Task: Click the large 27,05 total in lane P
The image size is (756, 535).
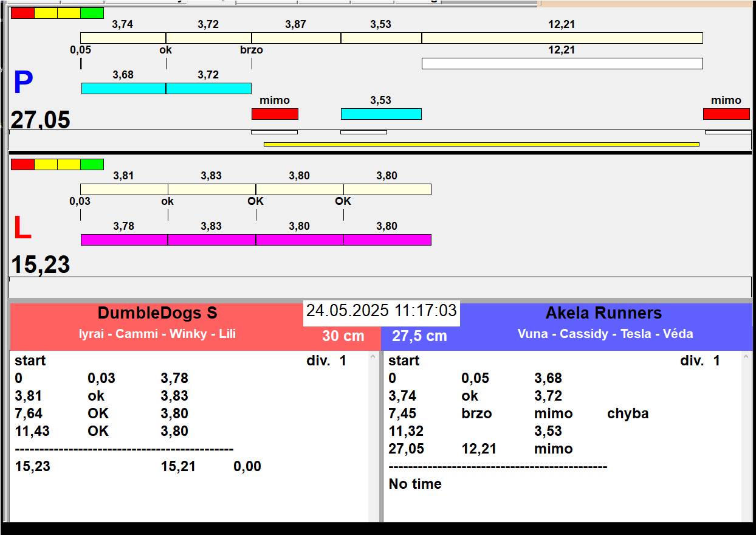Action: (x=41, y=120)
